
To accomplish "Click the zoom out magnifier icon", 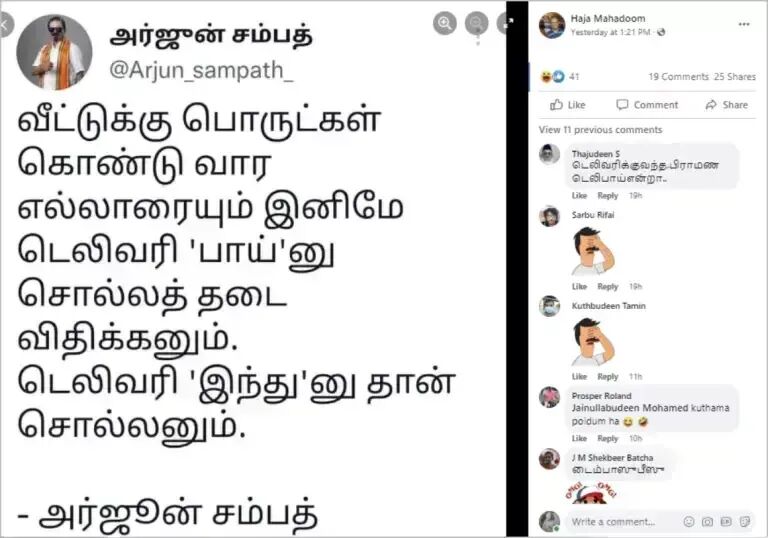I will tap(476, 23).
